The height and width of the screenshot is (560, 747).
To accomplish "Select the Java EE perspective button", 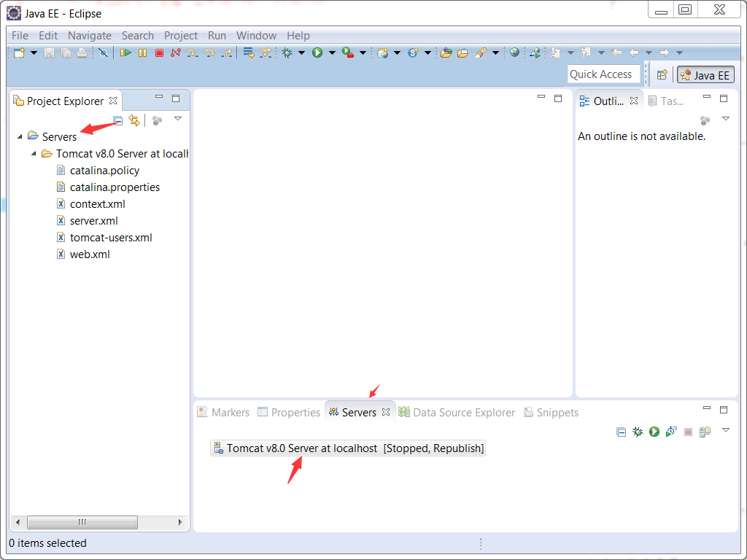I will click(705, 75).
